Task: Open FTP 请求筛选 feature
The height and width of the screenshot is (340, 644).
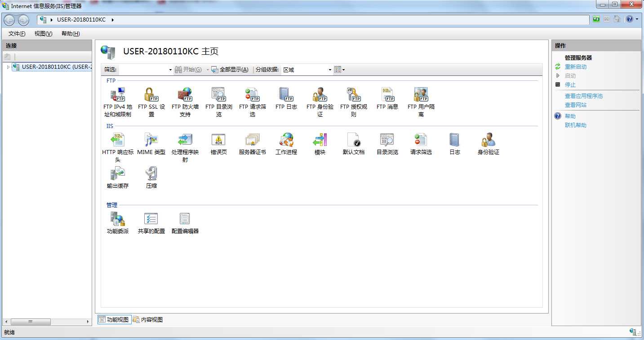Action: pos(253,102)
